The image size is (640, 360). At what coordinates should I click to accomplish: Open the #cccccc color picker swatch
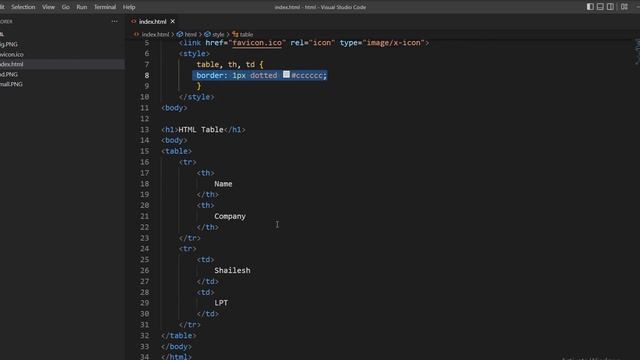286,74
